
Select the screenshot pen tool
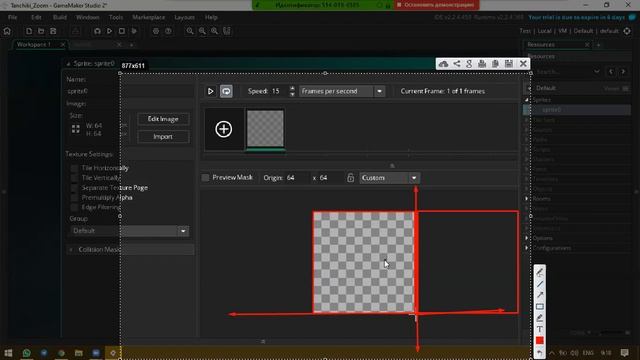click(540, 272)
